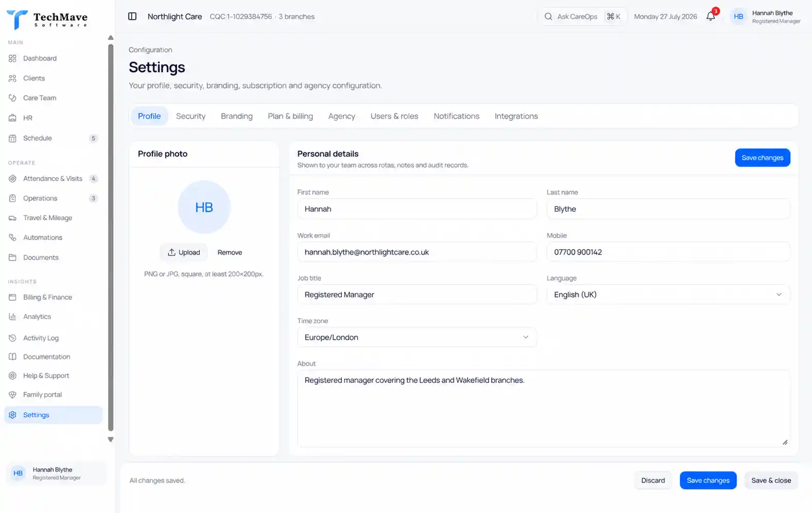Open the Language dropdown

pyautogui.click(x=668, y=294)
